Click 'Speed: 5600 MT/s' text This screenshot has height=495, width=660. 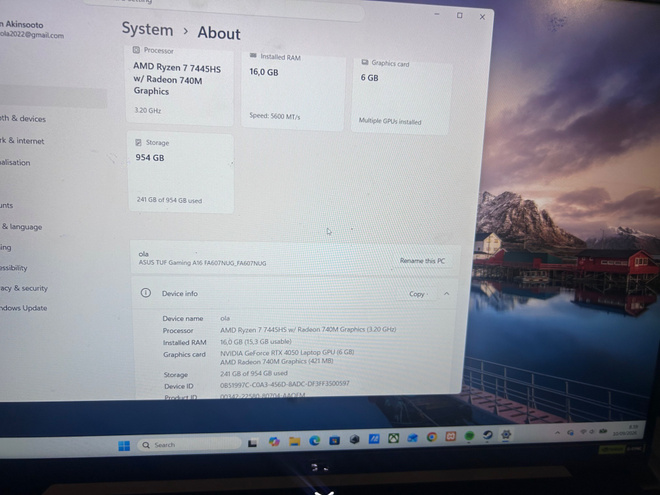click(x=274, y=116)
